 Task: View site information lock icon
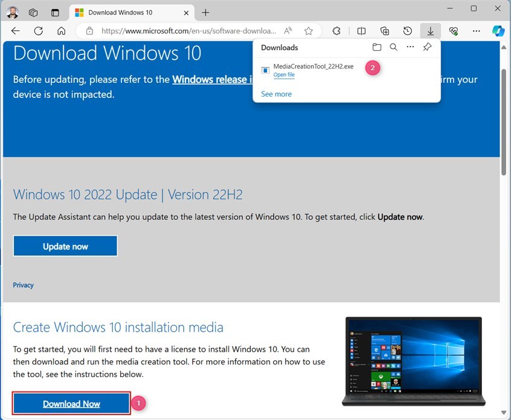[x=89, y=31]
